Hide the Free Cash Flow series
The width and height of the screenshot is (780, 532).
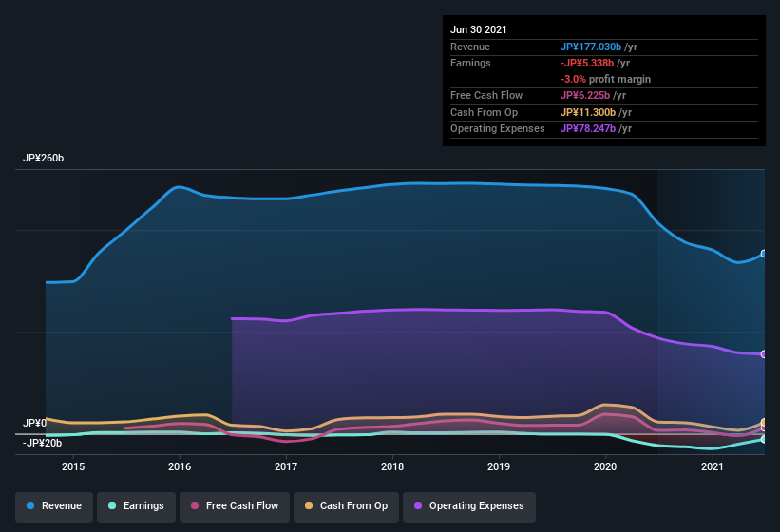pyautogui.click(x=235, y=506)
